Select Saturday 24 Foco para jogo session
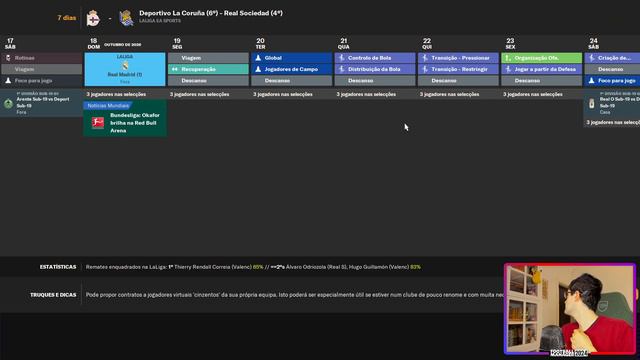The width and height of the screenshot is (640, 360). 612,81
